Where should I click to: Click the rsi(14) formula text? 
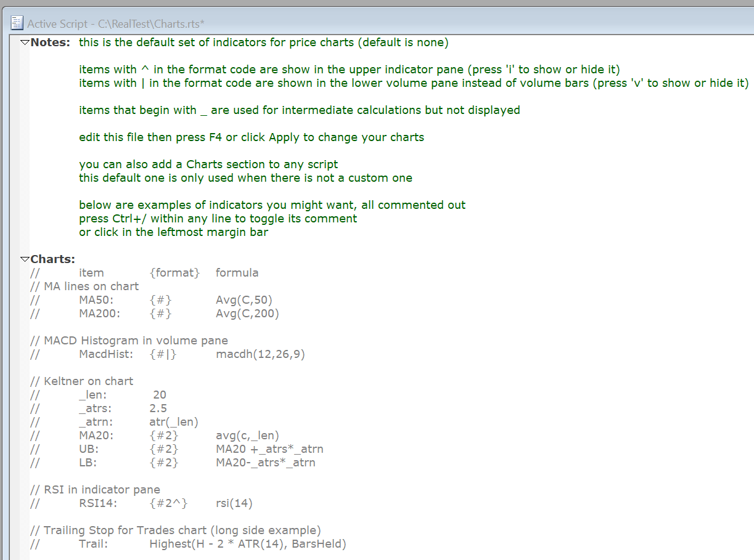tap(234, 503)
